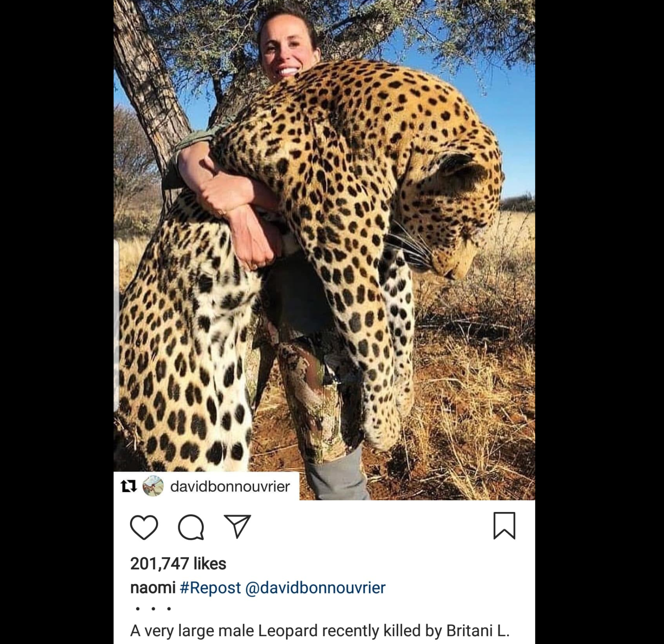Click the smiling face in the photo
This screenshot has width=664, height=644.
click(286, 50)
